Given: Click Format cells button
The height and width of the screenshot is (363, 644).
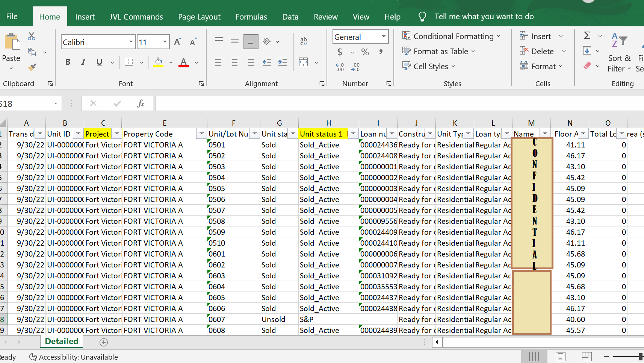Looking at the screenshot, I should [541, 66].
